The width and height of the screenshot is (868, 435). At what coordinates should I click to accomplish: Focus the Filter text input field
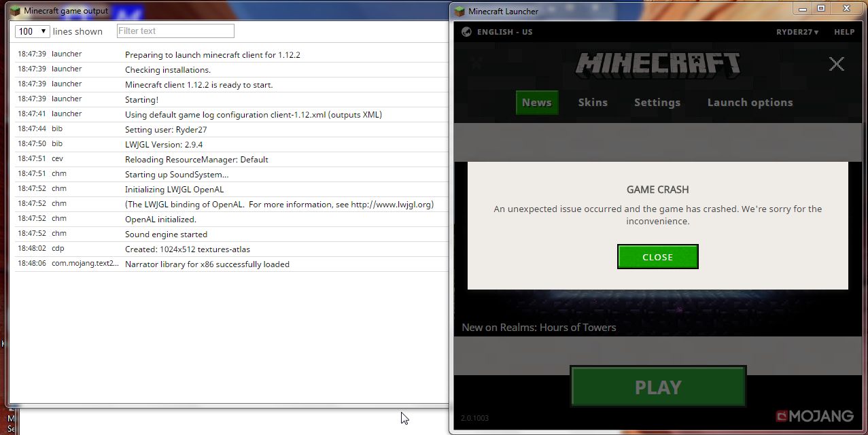175,31
